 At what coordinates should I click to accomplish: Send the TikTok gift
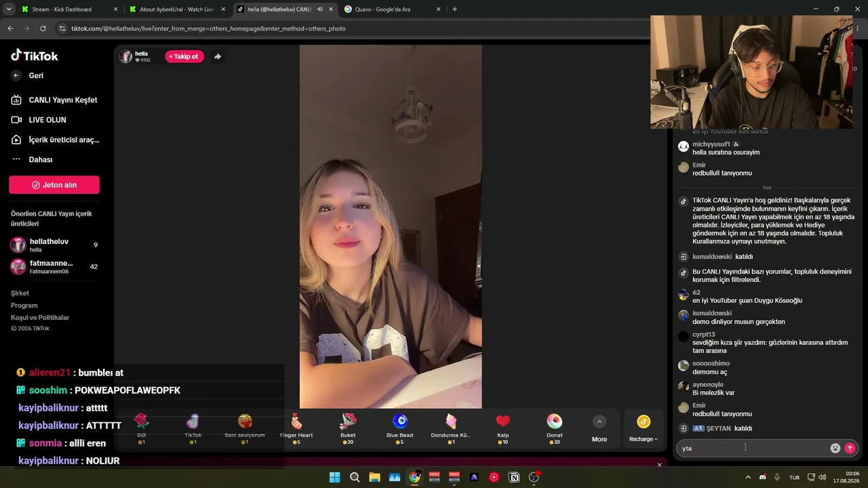coord(193,430)
